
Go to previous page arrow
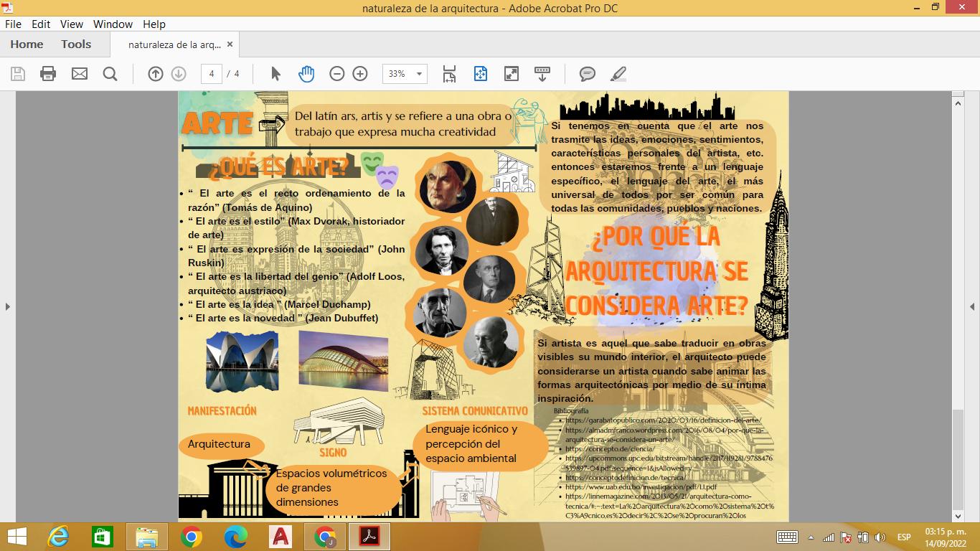(x=156, y=73)
